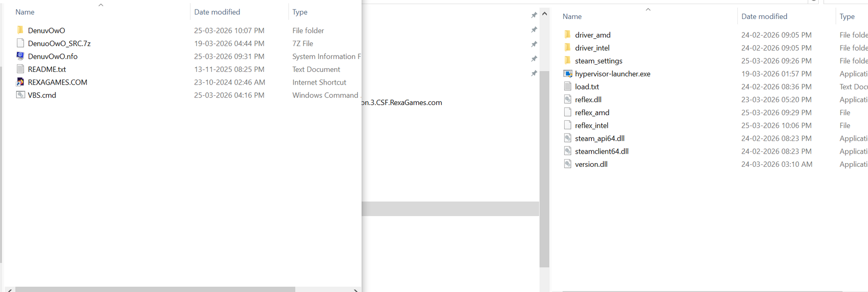The width and height of the screenshot is (868, 292).
Task: Click the VBS.cmd command script icon
Action: tap(20, 95)
